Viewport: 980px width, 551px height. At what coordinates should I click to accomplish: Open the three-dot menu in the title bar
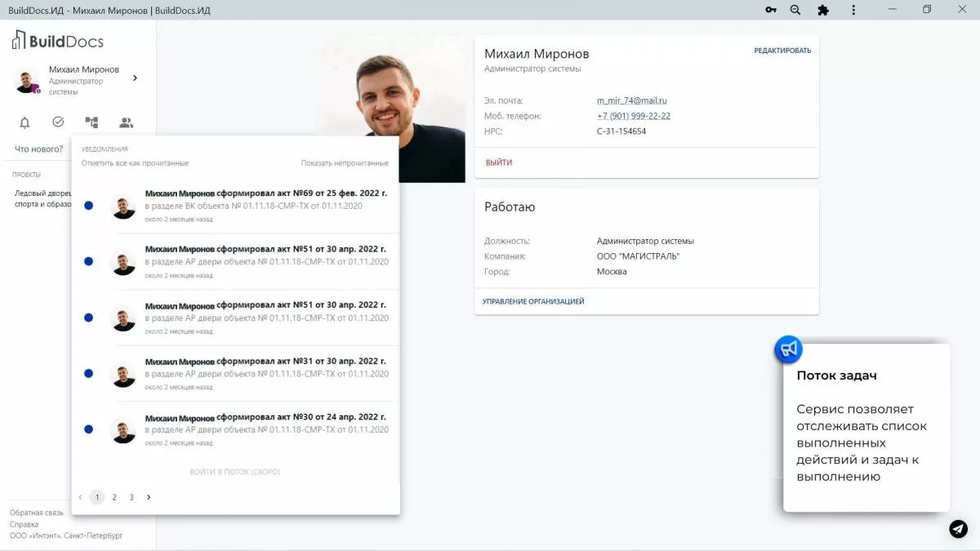click(853, 10)
